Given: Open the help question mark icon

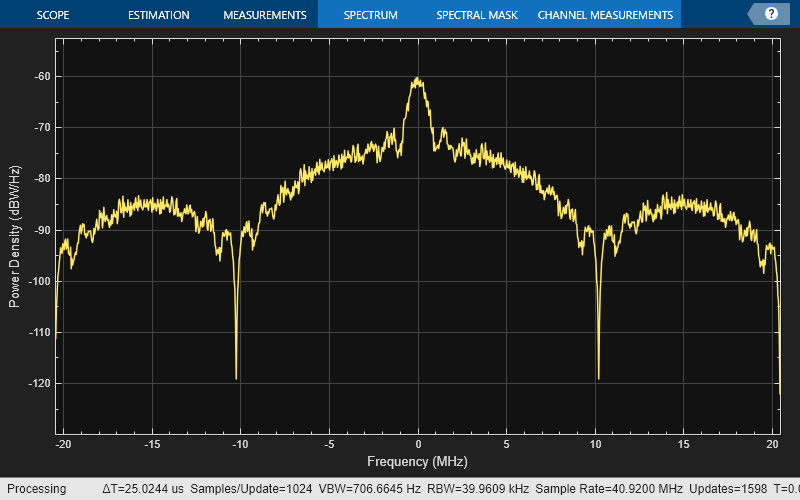Looking at the screenshot, I should tap(771, 14).
